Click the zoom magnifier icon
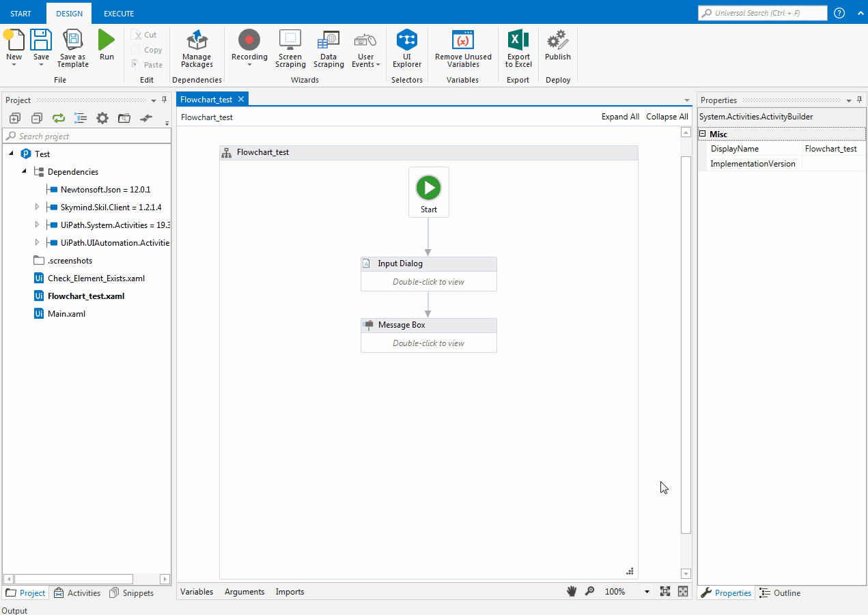This screenshot has width=868, height=615. tap(589, 592)
